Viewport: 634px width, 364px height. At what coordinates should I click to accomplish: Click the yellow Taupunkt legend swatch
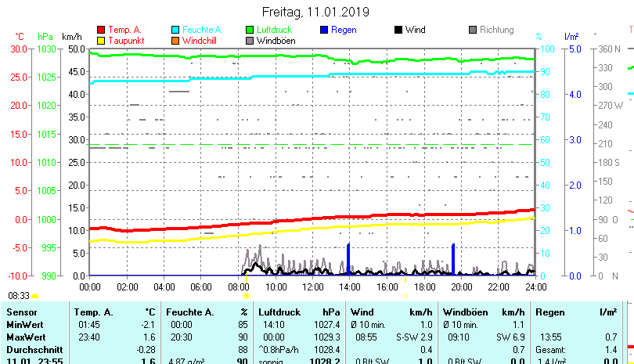tap(100, 41)
